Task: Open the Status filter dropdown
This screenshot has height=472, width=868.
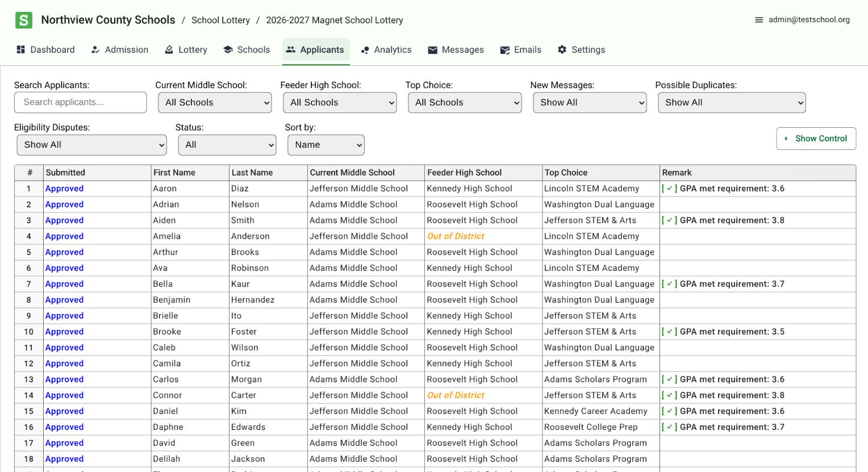Action: click(x=227, y=145)
